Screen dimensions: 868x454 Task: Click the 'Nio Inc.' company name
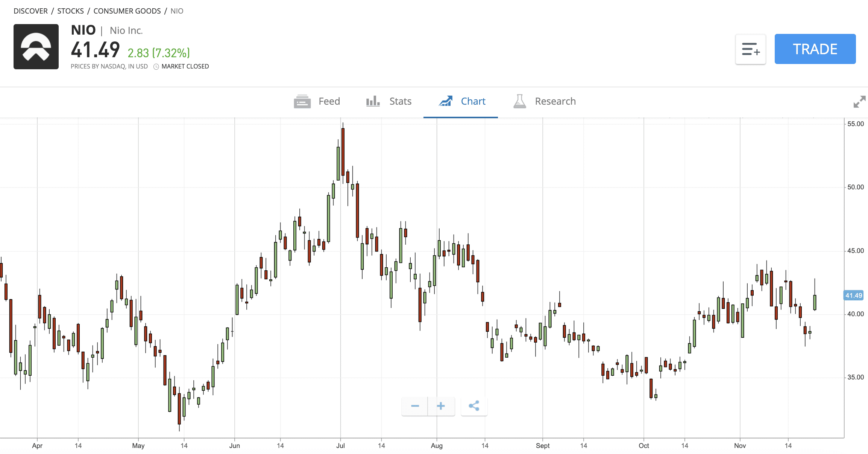tap(126, 30)
